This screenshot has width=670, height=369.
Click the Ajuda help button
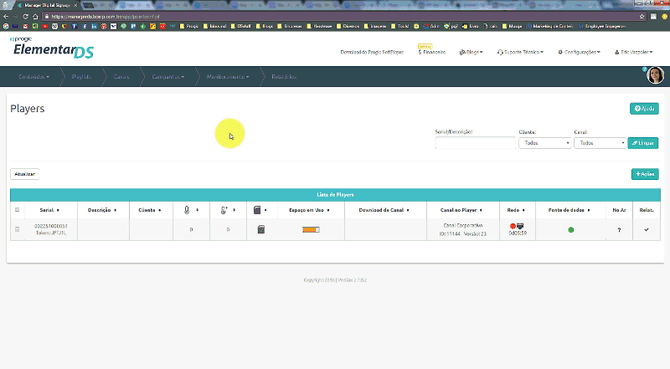coord(644,108)
